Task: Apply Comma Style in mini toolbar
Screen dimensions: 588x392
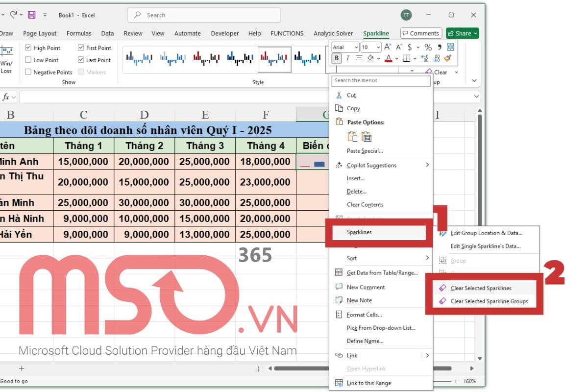Action: (x=439, y=47)
